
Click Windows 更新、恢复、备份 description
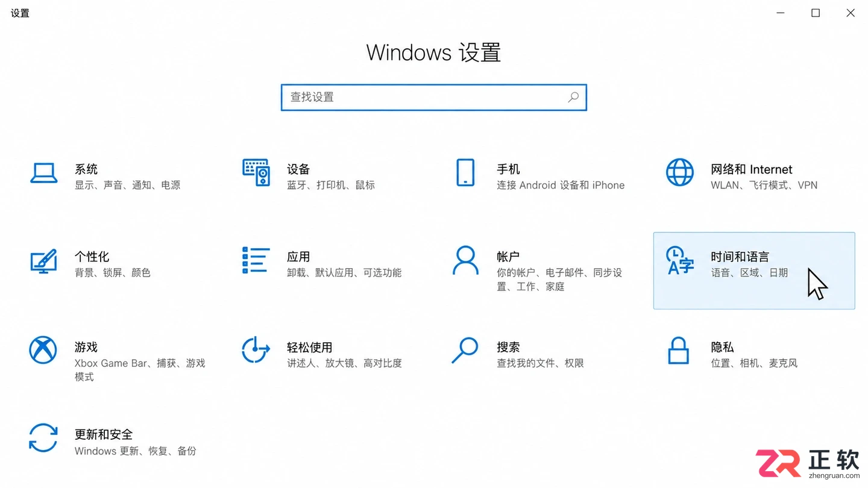136,451
